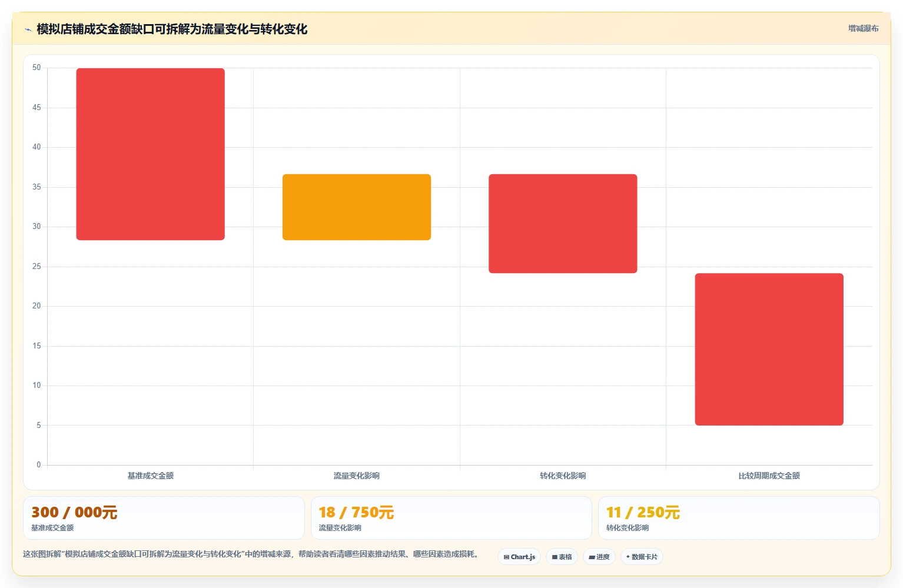Viewport: 903px width, 588px height.
Task: Click the chart title 模拟店铺成交金额缺口可拆解为流量变化与转化变化
Action: click(172, 29)
